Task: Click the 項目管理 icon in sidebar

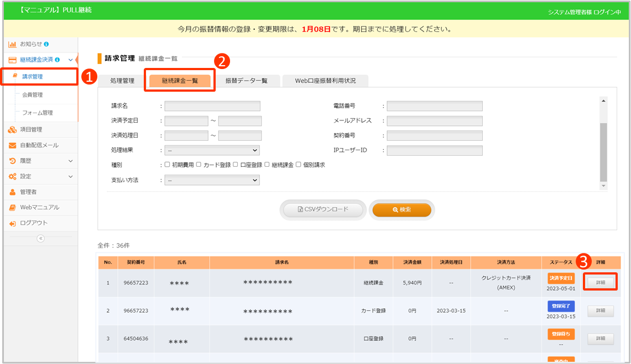Action: pos(12,130)
